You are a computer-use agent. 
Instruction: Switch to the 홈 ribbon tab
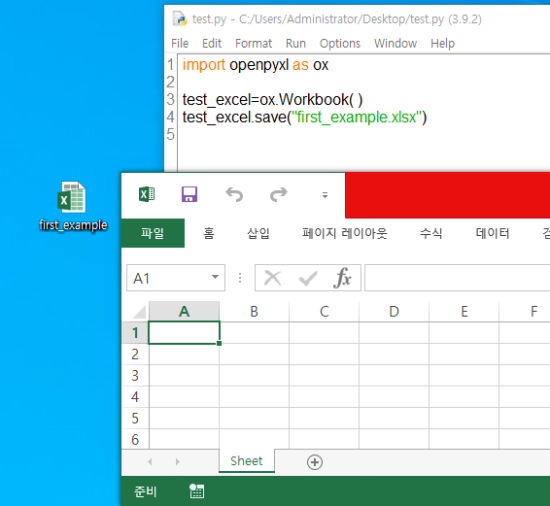coord(209,233)
